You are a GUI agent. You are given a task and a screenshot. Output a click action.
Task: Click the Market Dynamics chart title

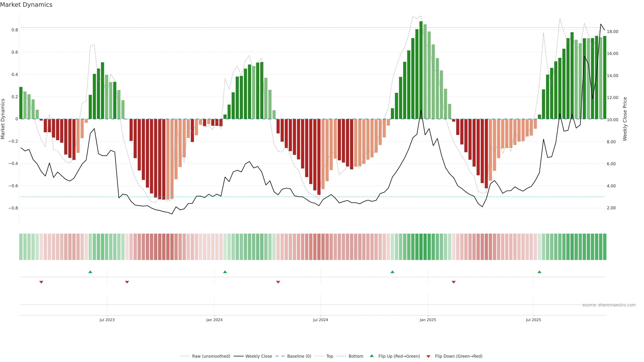[x=26, y=5]
